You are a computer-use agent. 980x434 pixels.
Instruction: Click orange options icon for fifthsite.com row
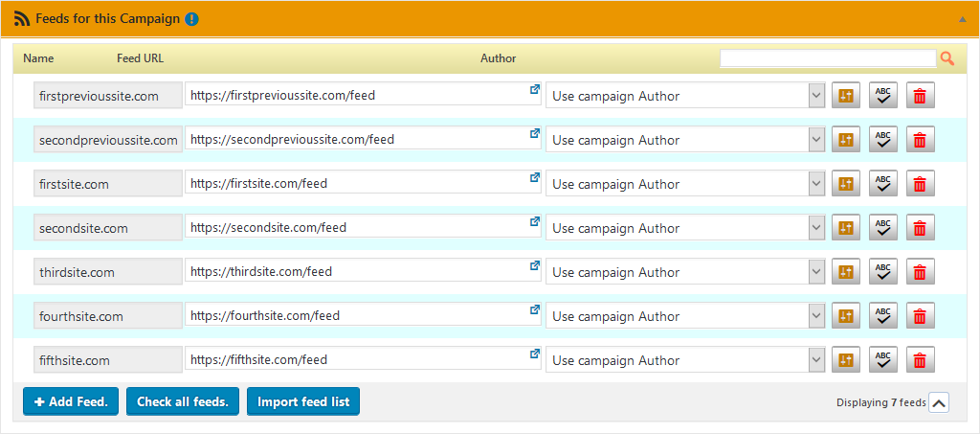846,360
